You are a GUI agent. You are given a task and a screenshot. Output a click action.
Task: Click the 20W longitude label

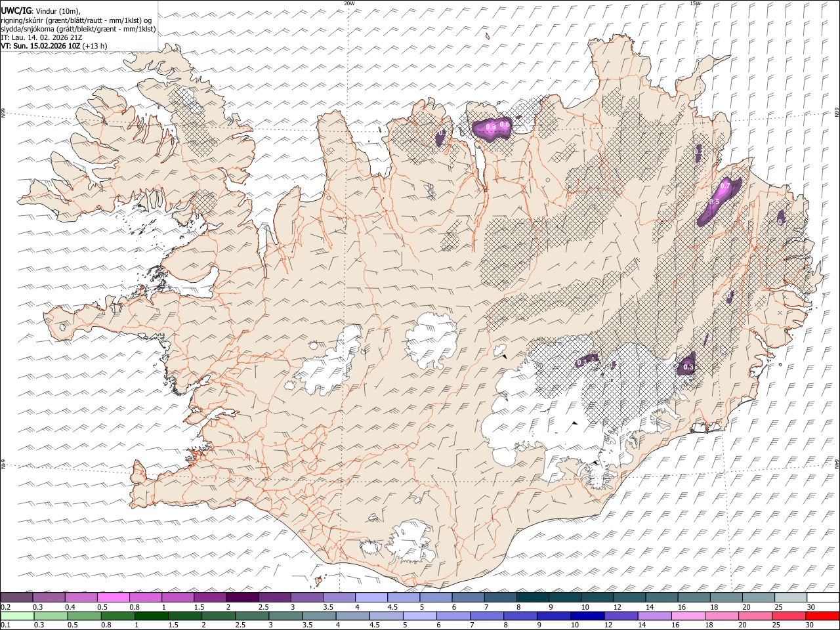pos(349,3)
